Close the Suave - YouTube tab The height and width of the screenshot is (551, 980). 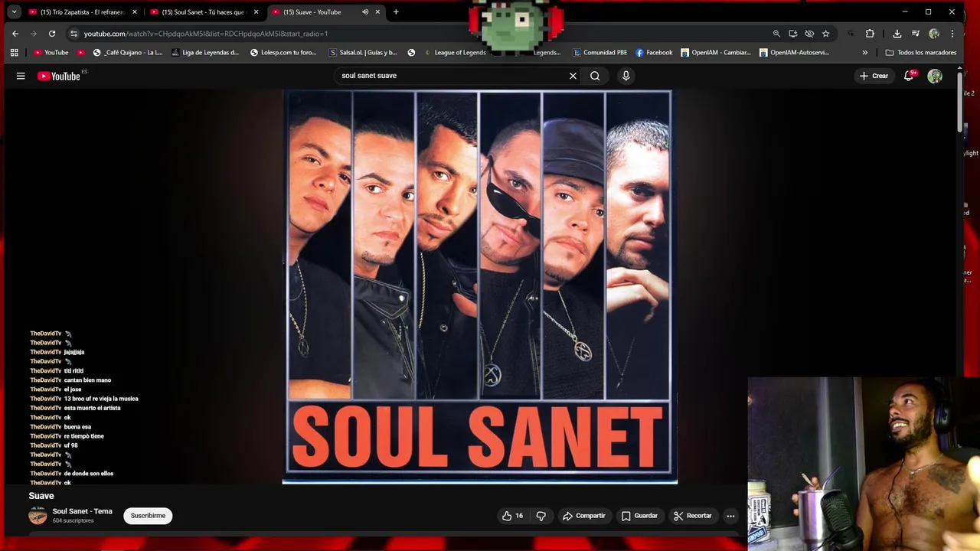pyautogui.click(x=377, y=12)
